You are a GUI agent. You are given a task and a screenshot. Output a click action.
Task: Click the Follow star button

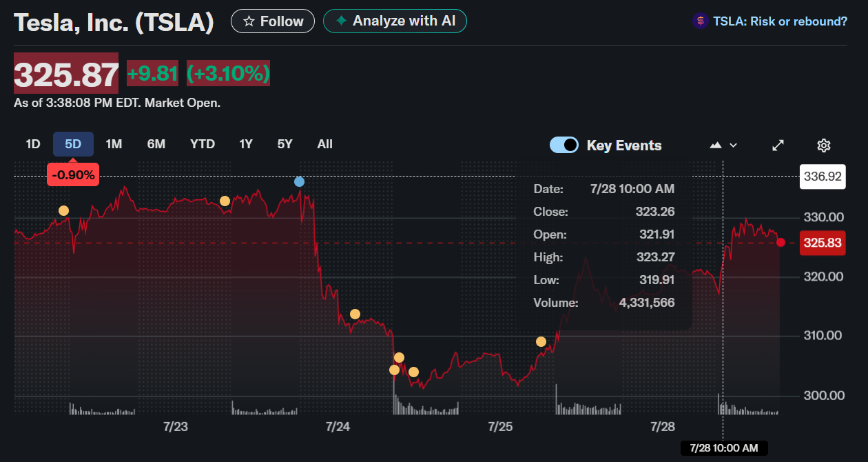click(273, 21)
